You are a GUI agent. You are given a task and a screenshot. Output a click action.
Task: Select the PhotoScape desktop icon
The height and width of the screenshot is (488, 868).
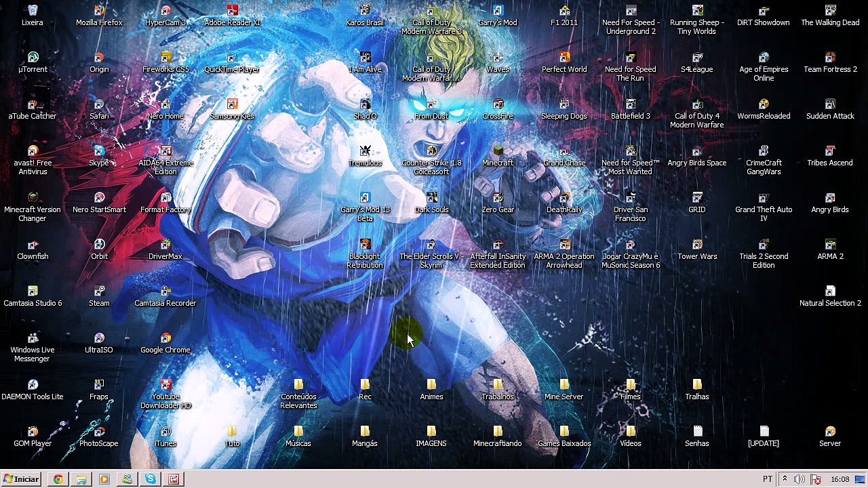coord(99,436)
